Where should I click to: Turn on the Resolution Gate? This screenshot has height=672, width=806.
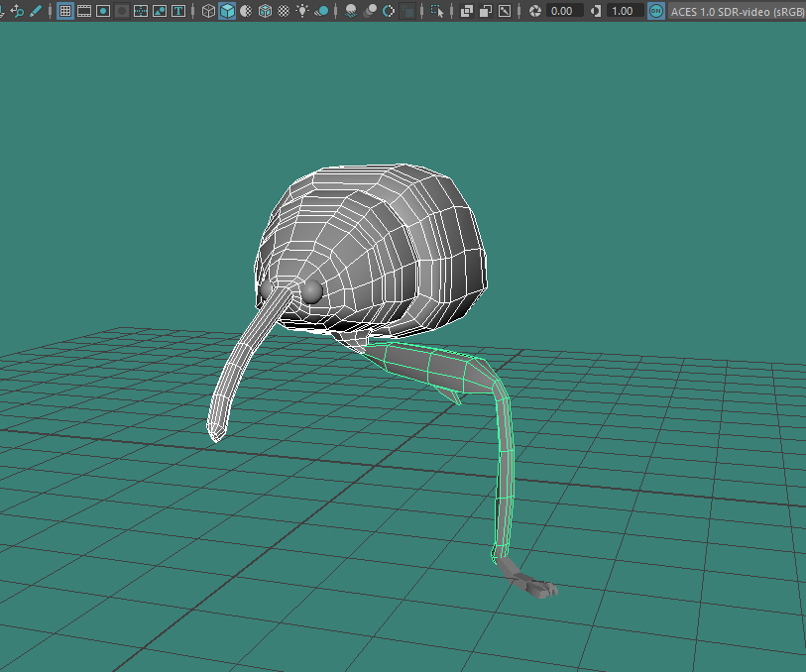point(103,11)
